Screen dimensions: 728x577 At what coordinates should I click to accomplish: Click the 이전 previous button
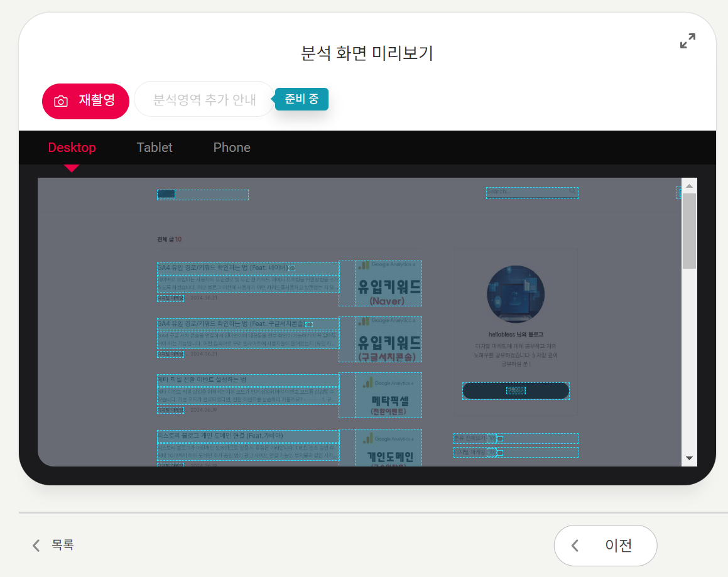[x=606, y=546]
